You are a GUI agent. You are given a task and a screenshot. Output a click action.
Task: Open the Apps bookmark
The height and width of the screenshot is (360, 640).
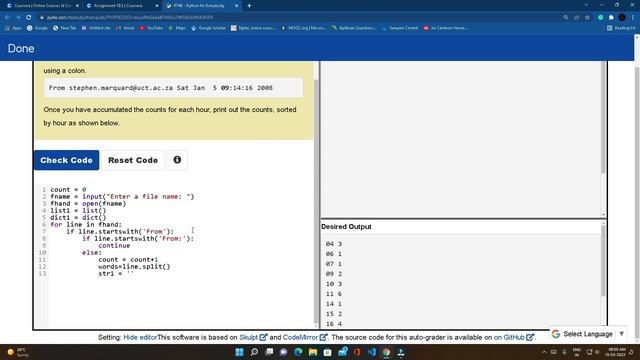click(x=13, y=28)
